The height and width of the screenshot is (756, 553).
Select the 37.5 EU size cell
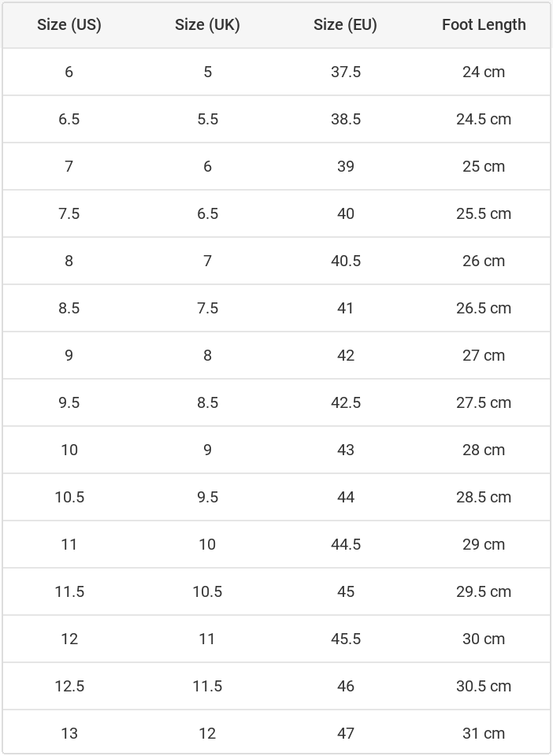coord(346,72)
